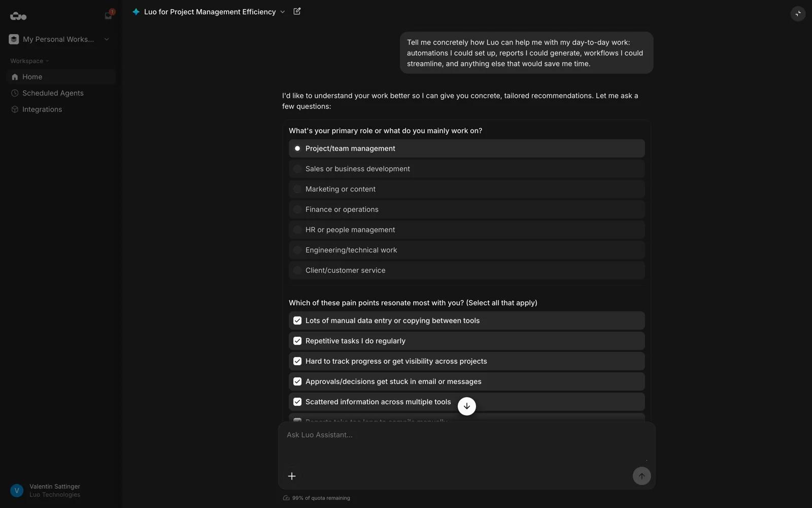Navigate to Home in the sidebar
This screenshot has height=508, width=812.
pos(32,77)
